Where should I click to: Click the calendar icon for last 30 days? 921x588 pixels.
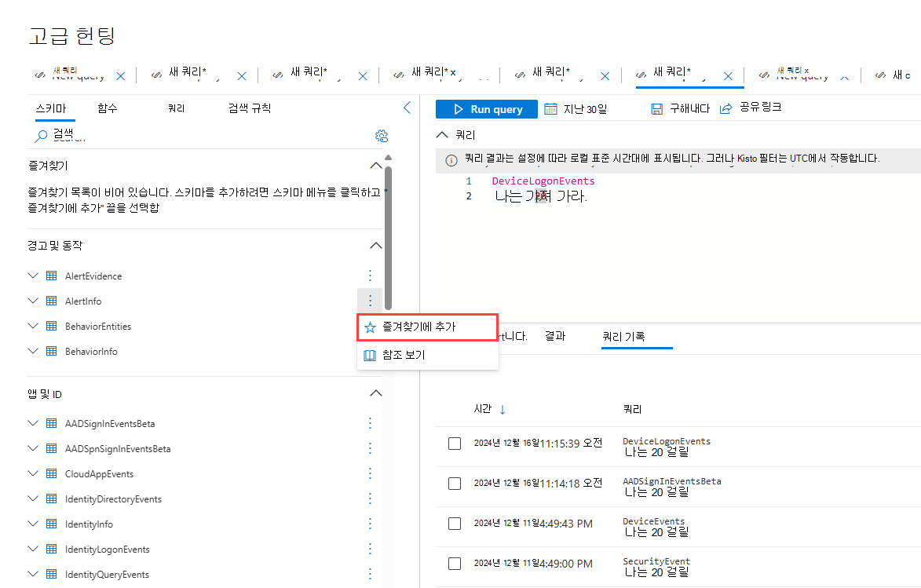pos(550,108)
